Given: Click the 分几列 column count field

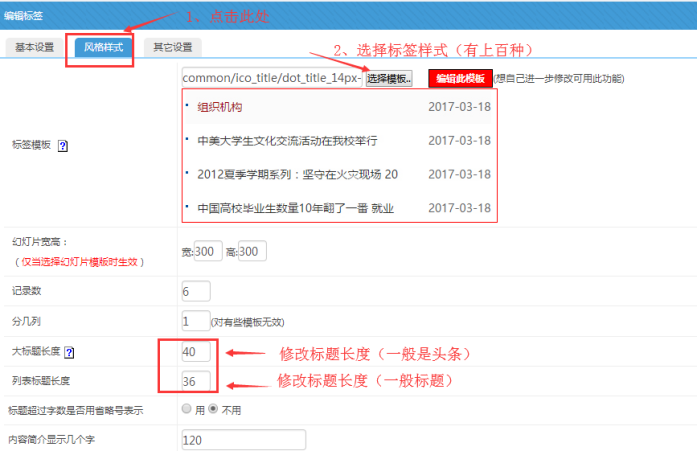Looking at the screenshot, I should click(x=194, y=321).
